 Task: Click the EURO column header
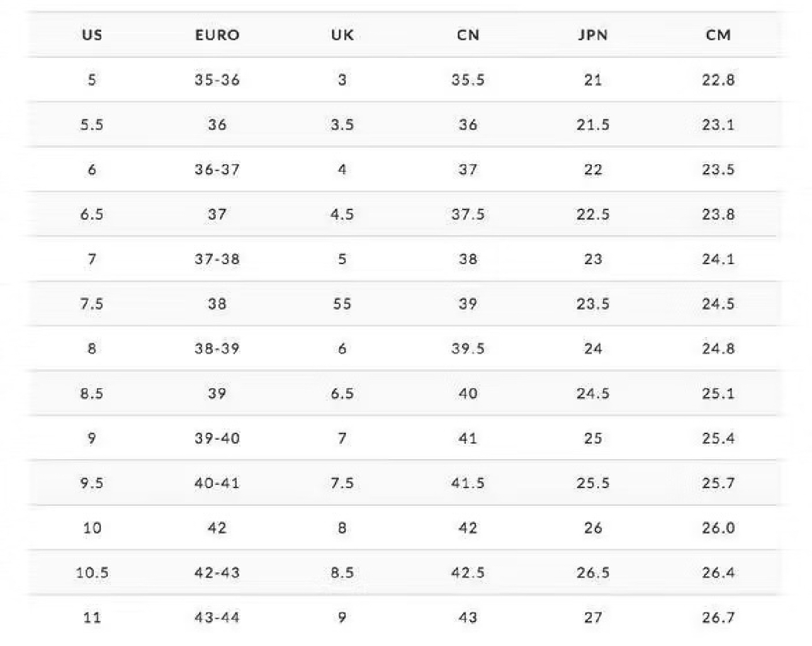(x=217, y=35)
